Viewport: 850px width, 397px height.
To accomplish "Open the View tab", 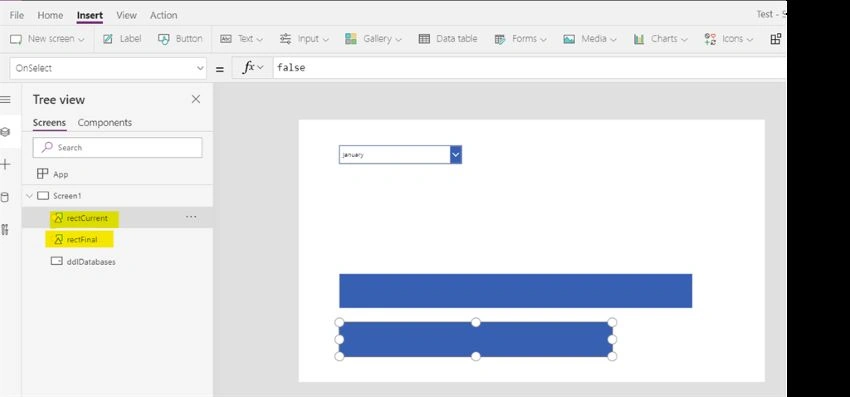I will 126,15.
